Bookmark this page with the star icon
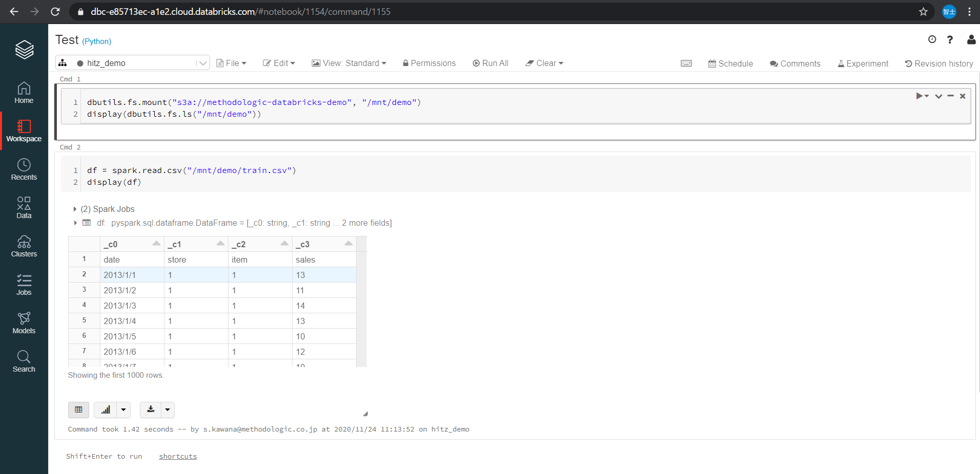 click(923, 12)
